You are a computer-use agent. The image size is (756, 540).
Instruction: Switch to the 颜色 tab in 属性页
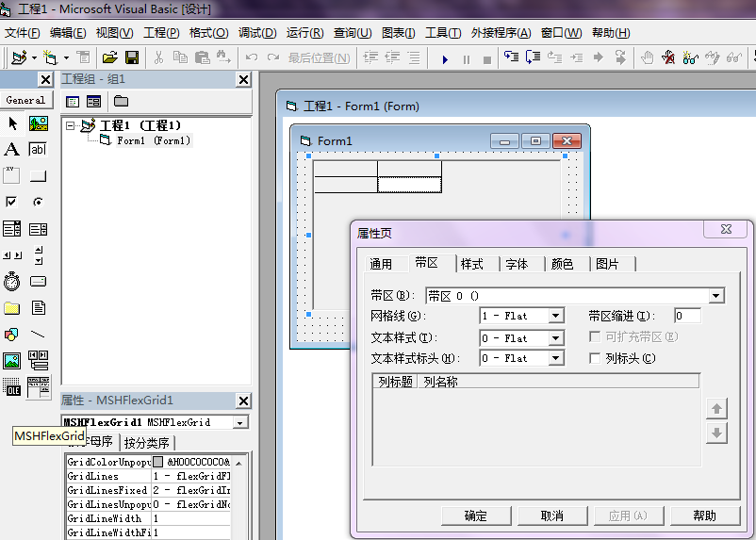562,264
